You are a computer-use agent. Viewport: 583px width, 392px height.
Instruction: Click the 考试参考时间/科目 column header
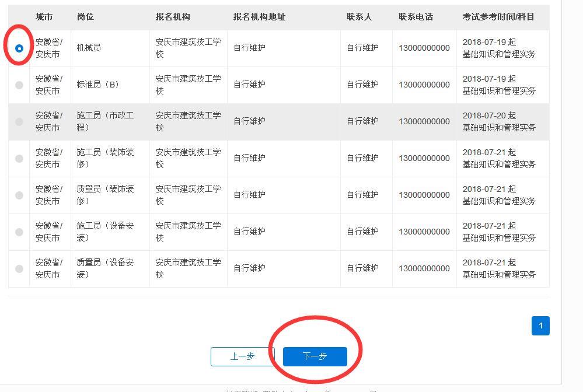click(x=498, y=17)
